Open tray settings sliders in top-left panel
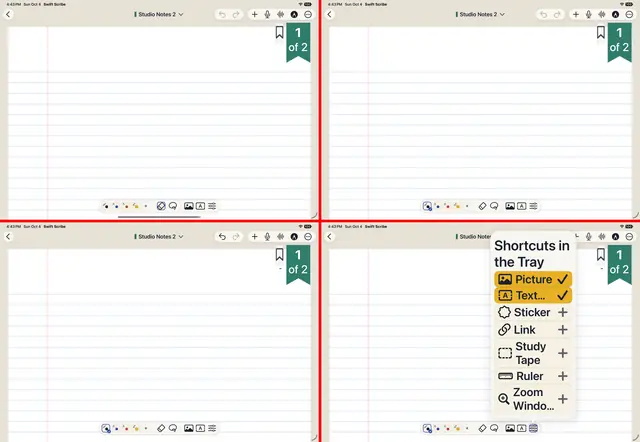 (x=212, y=206)
